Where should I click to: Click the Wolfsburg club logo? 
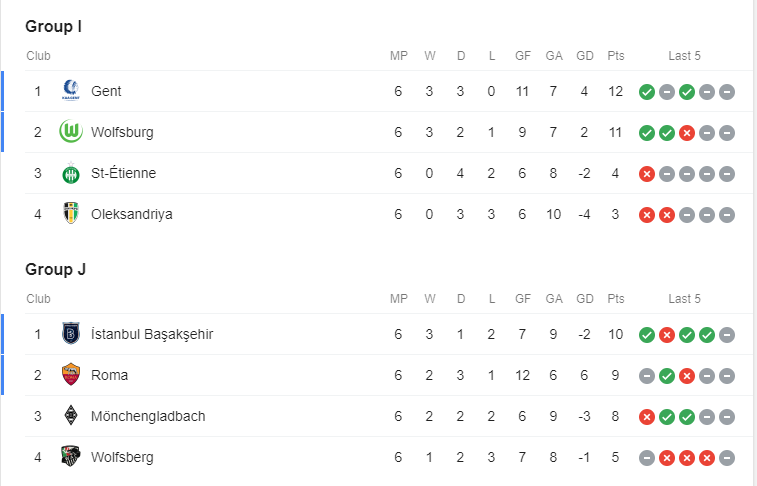(x=70, y=132)
